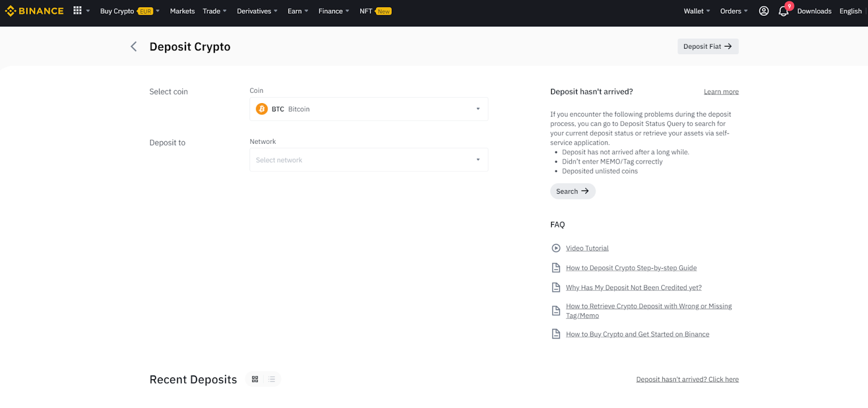868x408 pixels.
Task: Click the arrow icon in Search button
Action: pos(585,191)
